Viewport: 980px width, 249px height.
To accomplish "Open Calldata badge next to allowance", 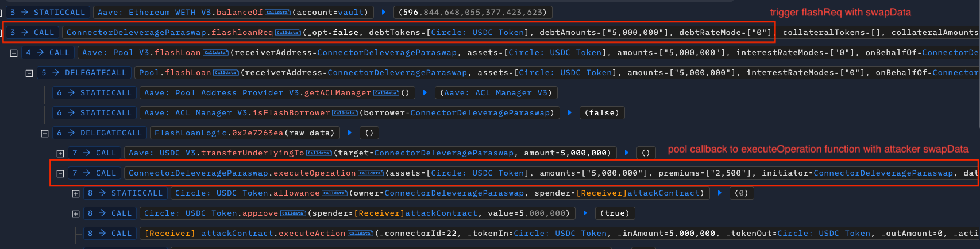I will pyautogui.click(x=334, y=193).
